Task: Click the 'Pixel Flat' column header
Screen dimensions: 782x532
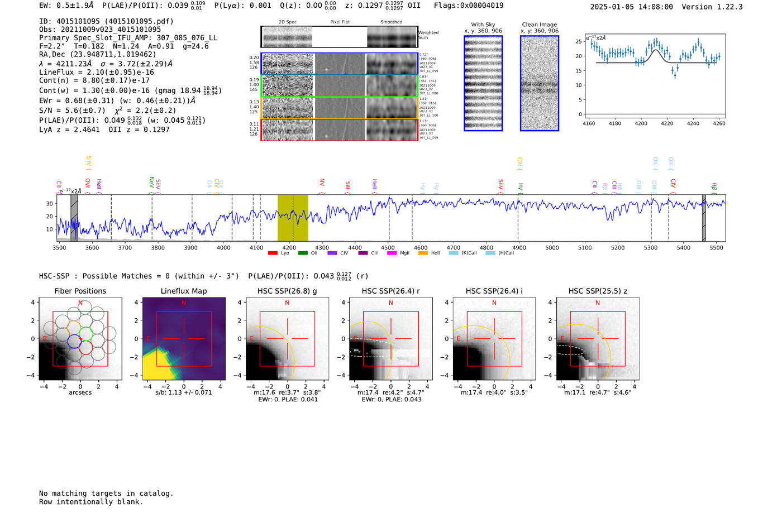Action: [x=340, y=22]
